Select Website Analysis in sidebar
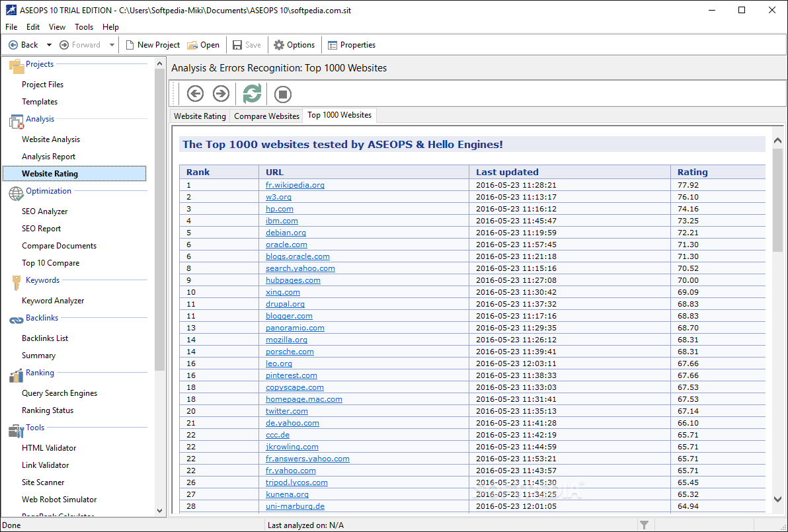 51,139
